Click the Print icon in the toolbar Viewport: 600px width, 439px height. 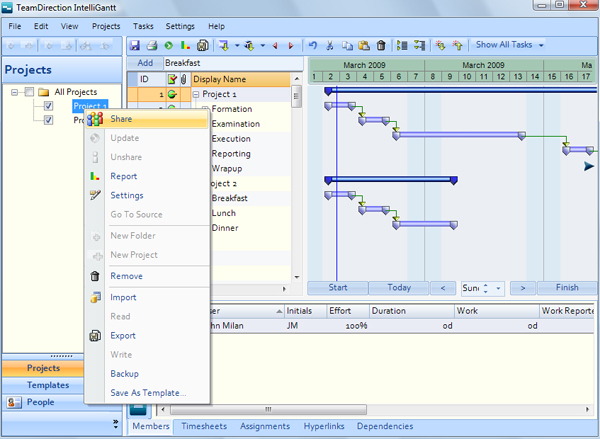pyautogui.click(x=151, y=45)
